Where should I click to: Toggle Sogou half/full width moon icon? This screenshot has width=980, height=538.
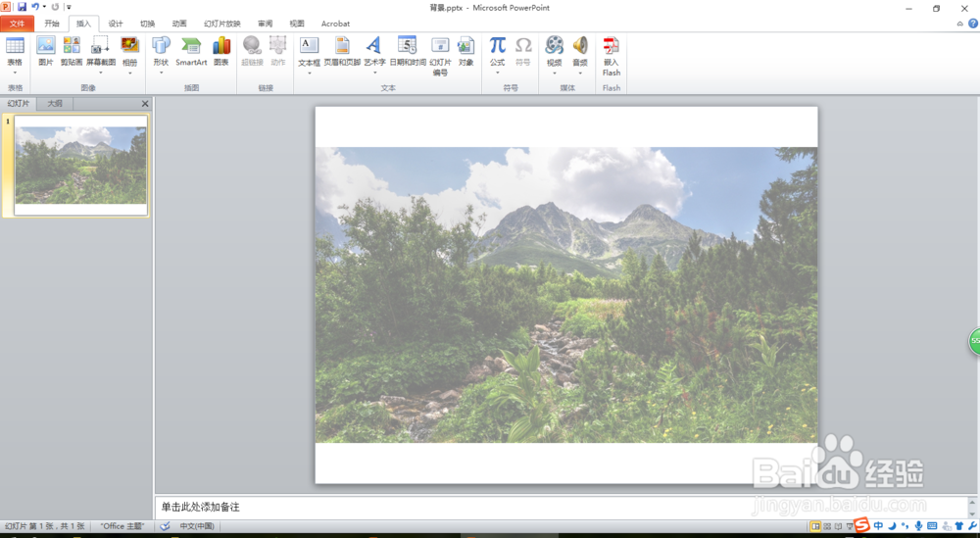(x=893, y=526)
